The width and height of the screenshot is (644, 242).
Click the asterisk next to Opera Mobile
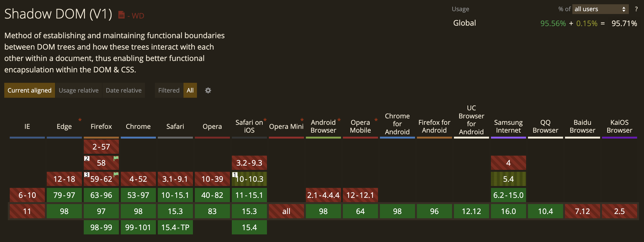(x=376, y=120)
